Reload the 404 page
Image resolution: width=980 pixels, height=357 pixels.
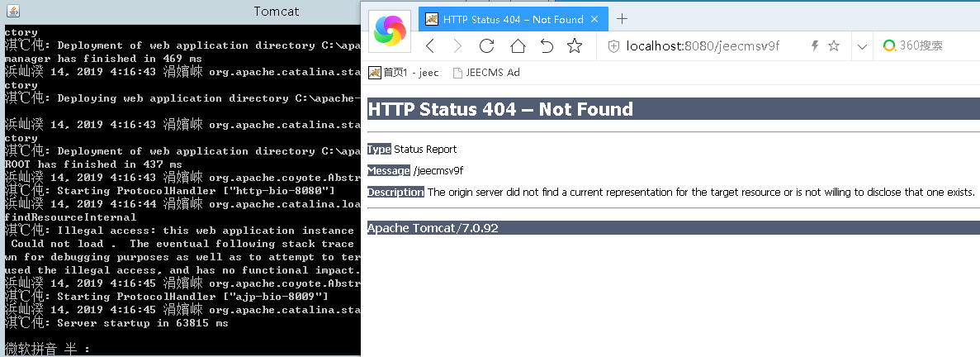click(486, 46)
